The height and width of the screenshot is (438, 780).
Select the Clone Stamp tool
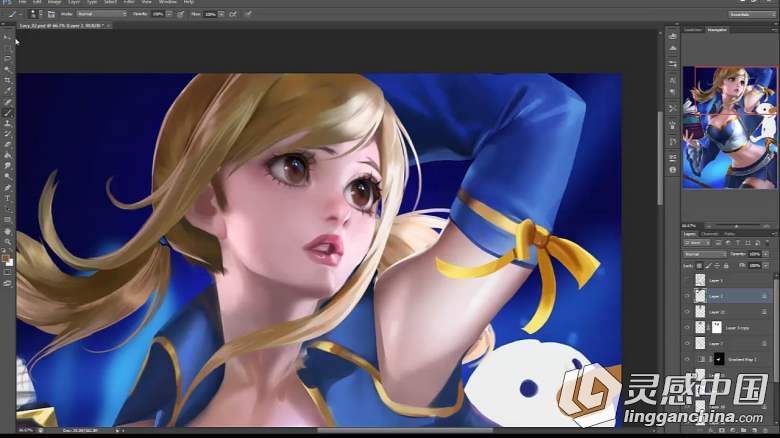[7, 123]
